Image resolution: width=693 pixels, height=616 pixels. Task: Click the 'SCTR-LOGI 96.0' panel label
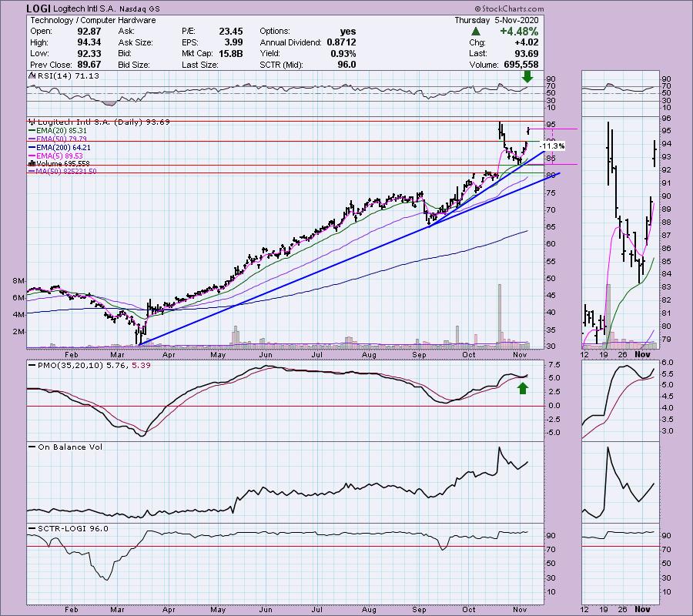(x=73, y=528)
